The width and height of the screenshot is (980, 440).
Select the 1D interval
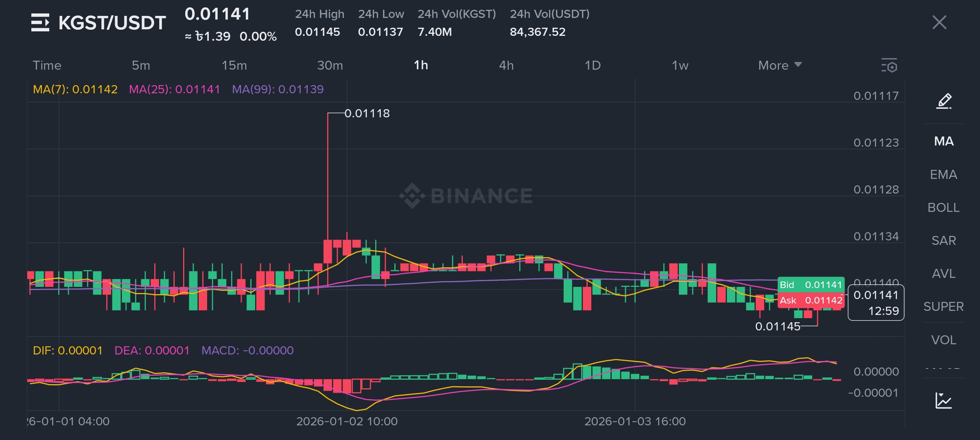(x=593, y=65)
